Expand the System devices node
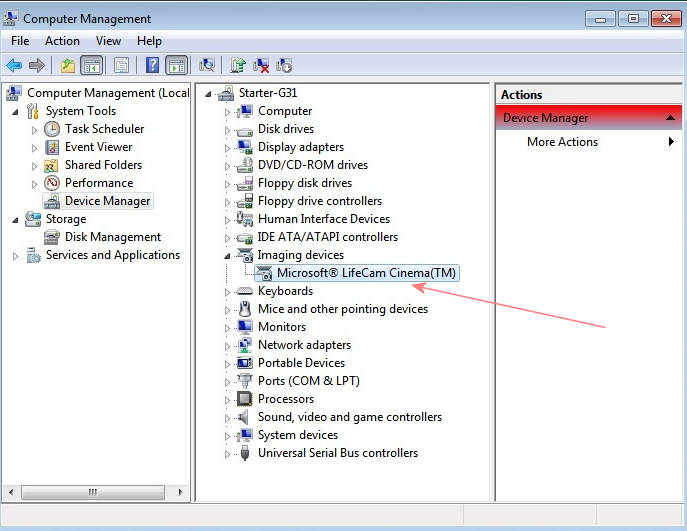This screenshot has height=531, width=687. 227,436
